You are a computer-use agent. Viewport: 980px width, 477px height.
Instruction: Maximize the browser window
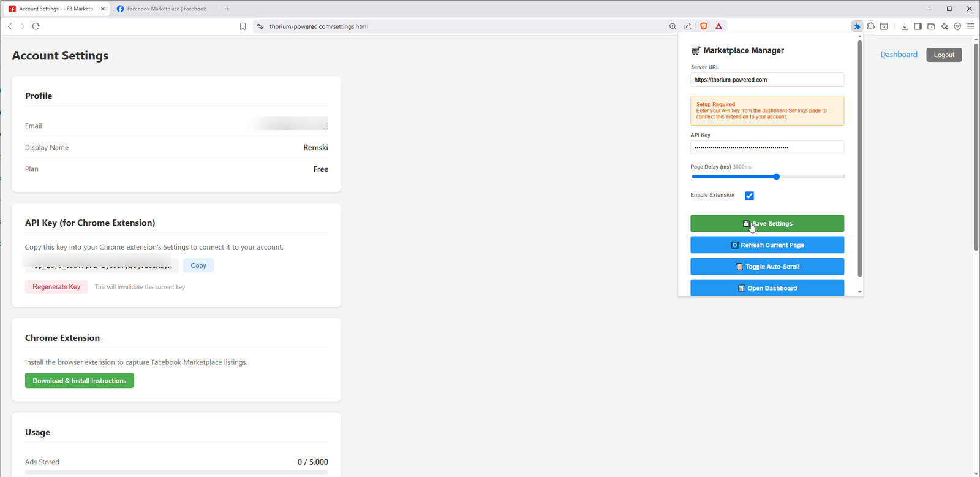coord(949,9)
